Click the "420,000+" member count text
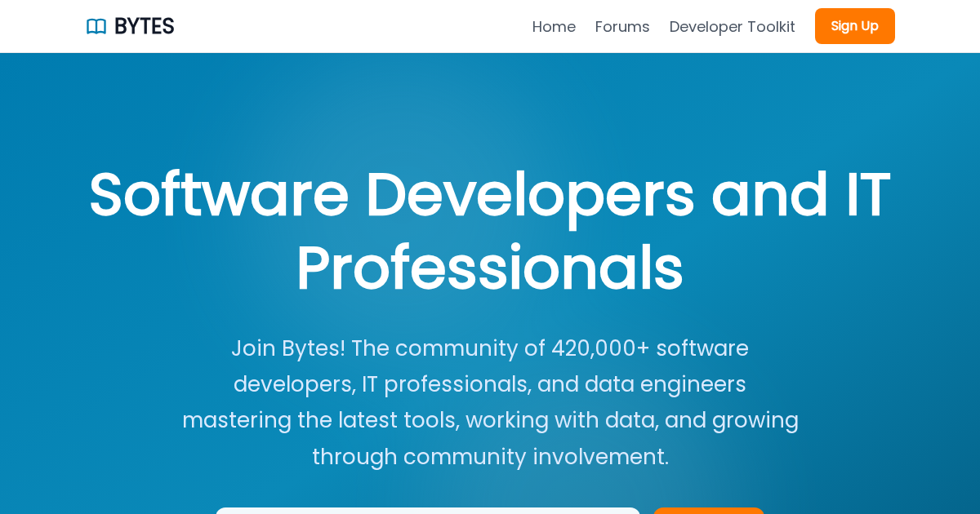 tap(600, 348)
